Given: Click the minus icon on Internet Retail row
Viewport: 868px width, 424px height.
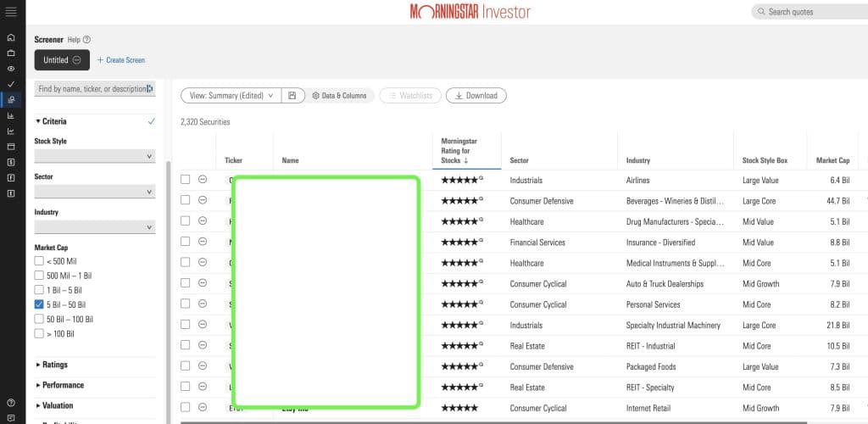Looking at the screenshot, I should [203, 407].
